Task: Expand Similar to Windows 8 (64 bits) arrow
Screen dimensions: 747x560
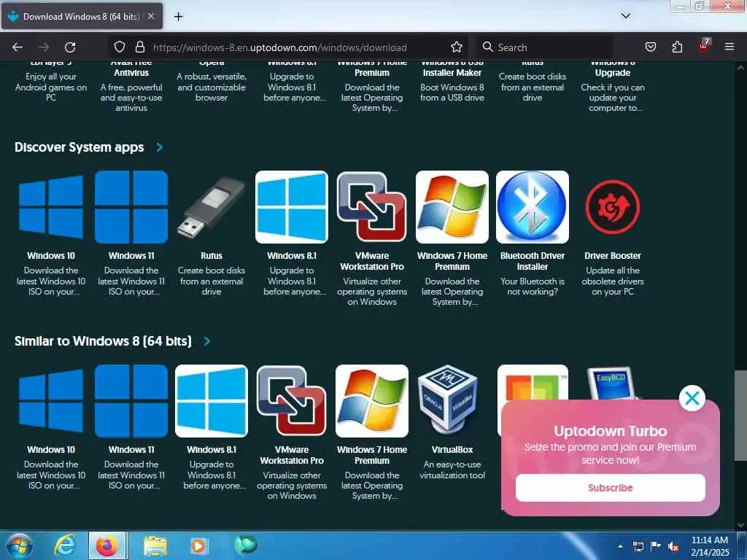Action: point(206,341)
